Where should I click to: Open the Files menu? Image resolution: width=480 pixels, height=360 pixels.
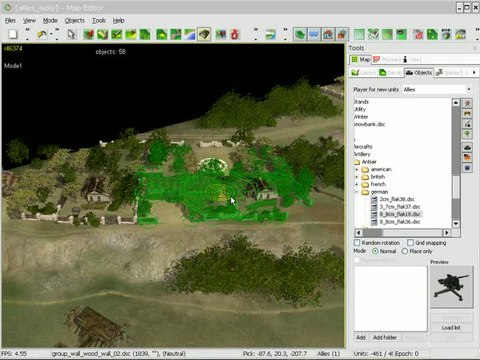10,21
